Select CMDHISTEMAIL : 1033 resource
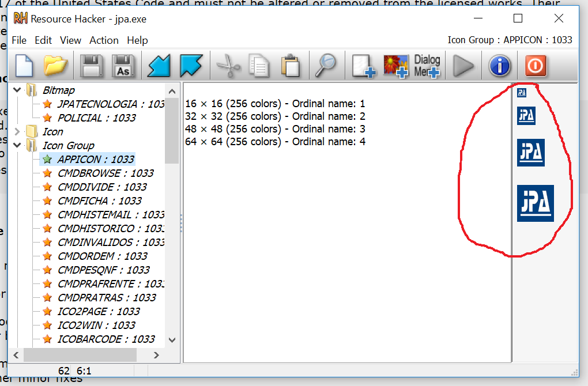The width and height of the screenshot is (588, 386). [x=111, y=215]
